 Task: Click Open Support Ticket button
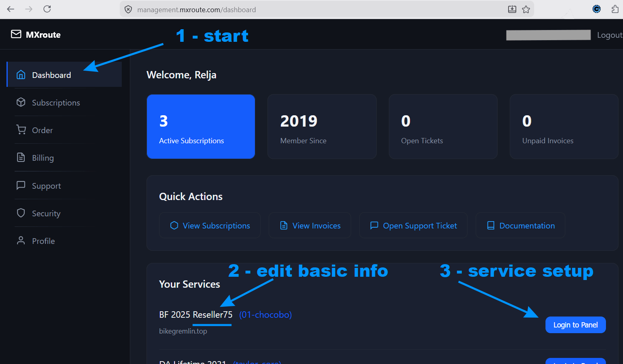pos(413,225)
